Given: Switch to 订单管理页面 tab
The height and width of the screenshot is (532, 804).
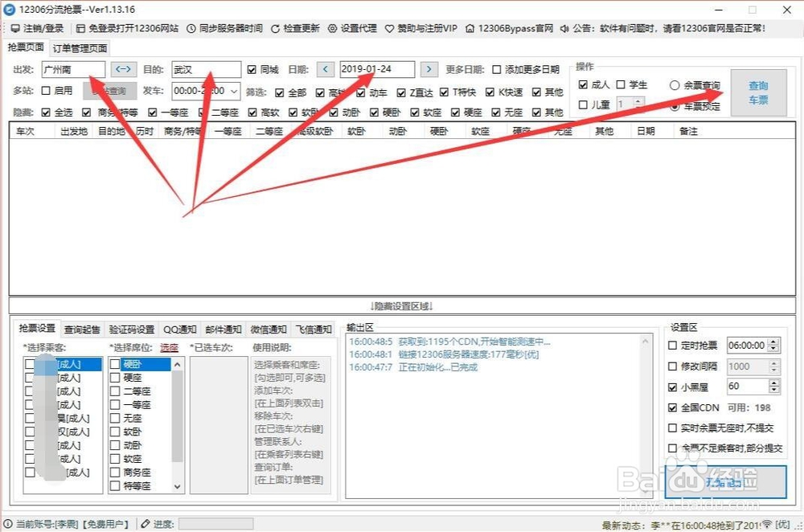Looking at the screenshot, I should tap(80, 48).
